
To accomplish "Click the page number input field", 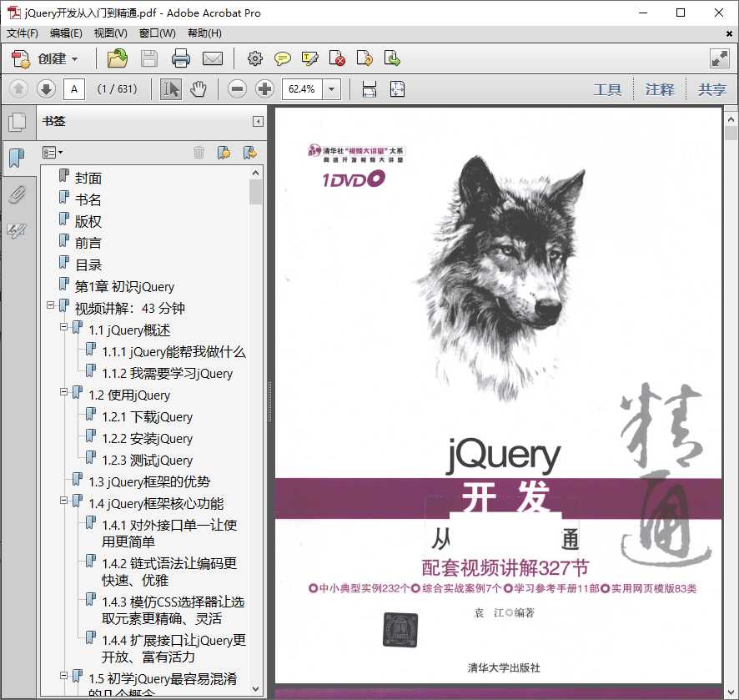I will pyautogui.click(x=74, y=88).
